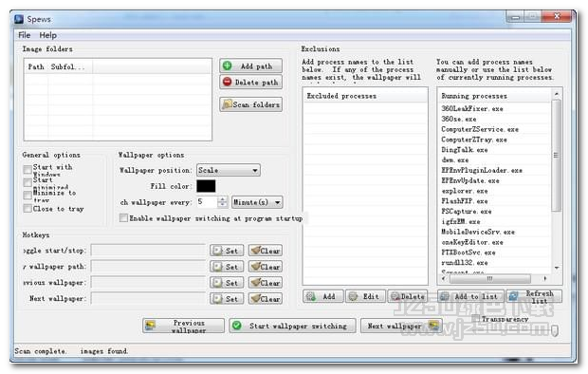
Task: Click horizontal scrollbar right arrow in process list
Action: click(x=545, y=279)
